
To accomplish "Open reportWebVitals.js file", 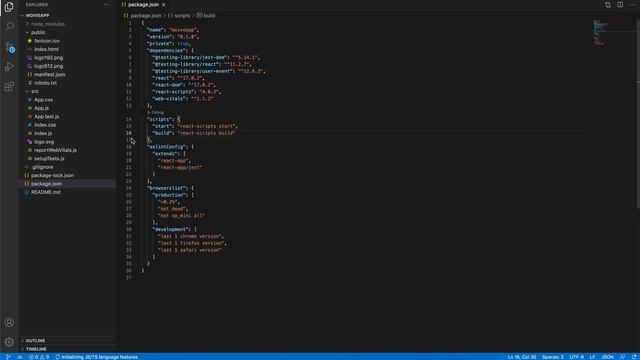I will tap(55, 150).
